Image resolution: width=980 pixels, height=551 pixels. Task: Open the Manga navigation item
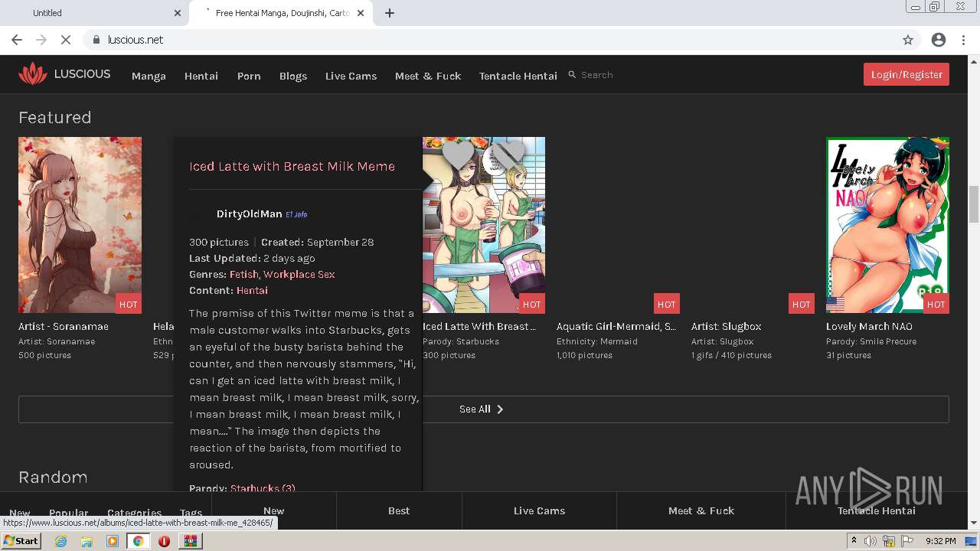click(x=149, y=76)
